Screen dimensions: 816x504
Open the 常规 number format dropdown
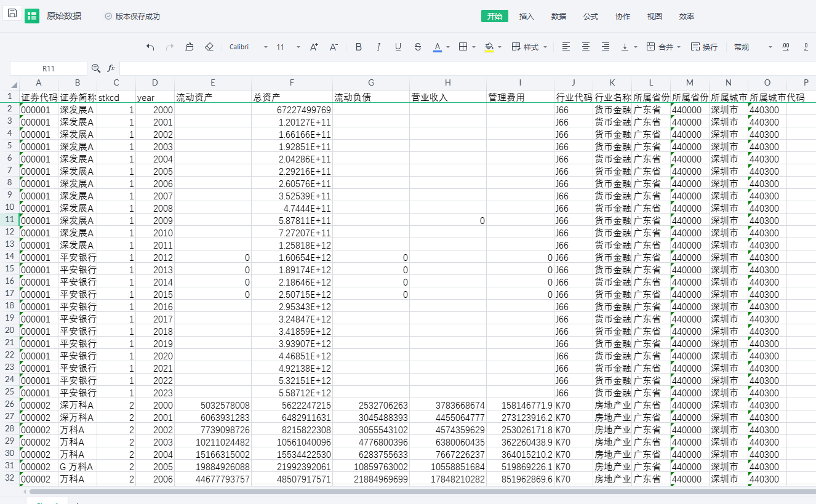pyautogui.click(x=753, y=47)
